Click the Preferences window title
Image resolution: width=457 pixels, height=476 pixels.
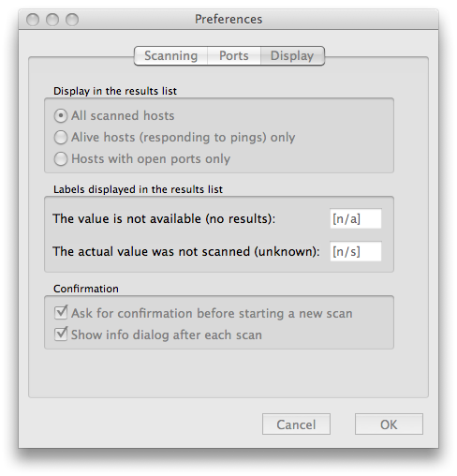[x=228, y=20]
